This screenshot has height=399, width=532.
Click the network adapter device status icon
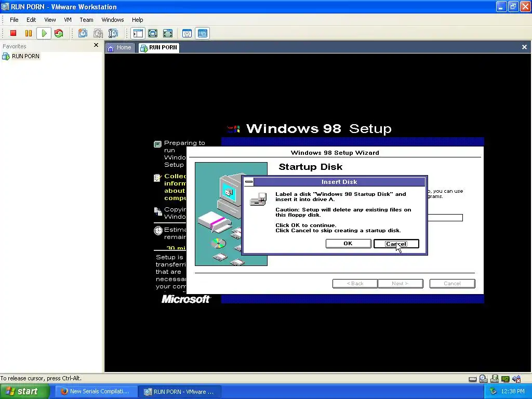[506, 379]
